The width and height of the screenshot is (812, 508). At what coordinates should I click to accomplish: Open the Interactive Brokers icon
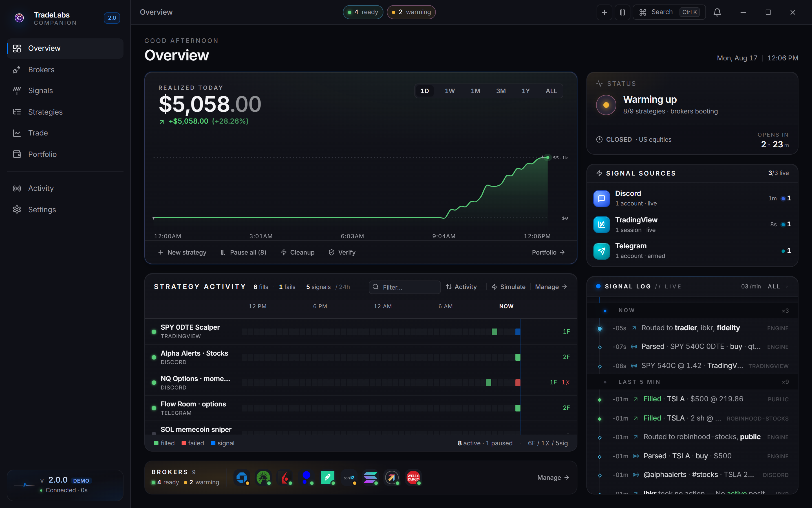[285, 478]
